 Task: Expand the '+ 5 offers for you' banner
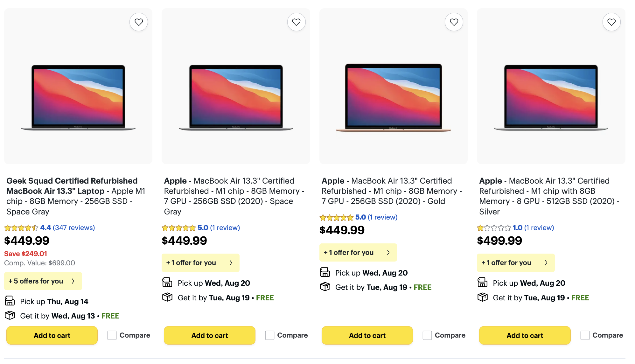43,281
